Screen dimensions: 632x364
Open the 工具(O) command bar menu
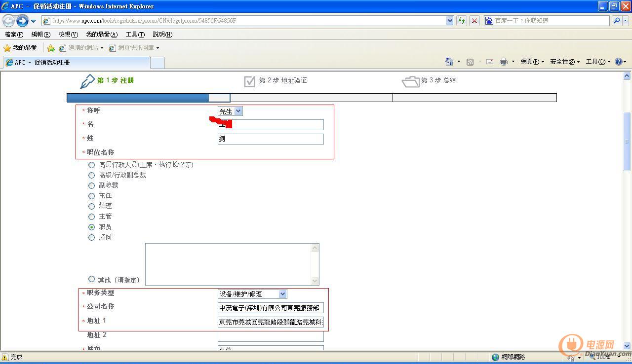coord(598,62)
